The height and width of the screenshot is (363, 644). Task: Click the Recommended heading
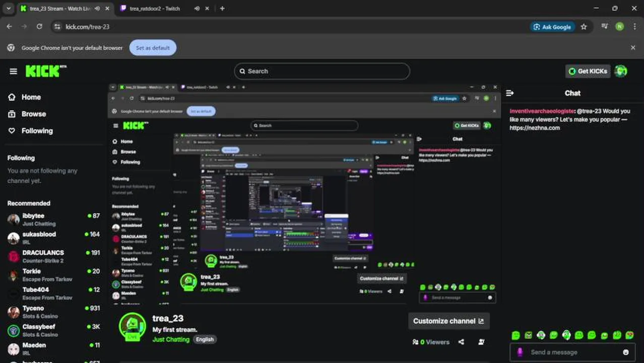click(29, 203)
